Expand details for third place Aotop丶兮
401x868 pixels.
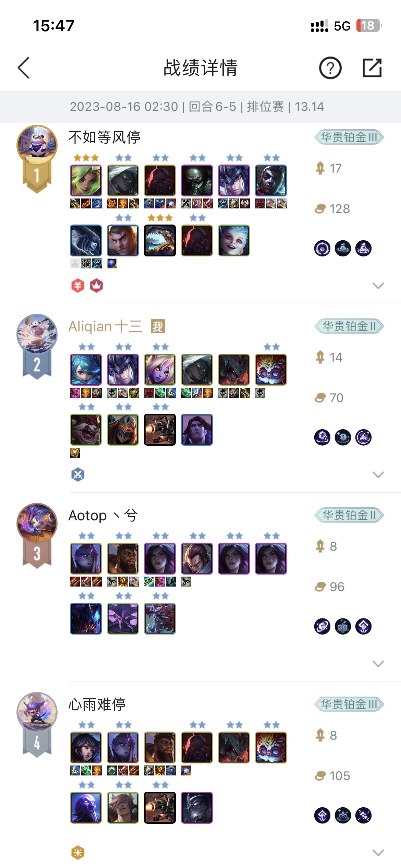(x=378, y=664)
